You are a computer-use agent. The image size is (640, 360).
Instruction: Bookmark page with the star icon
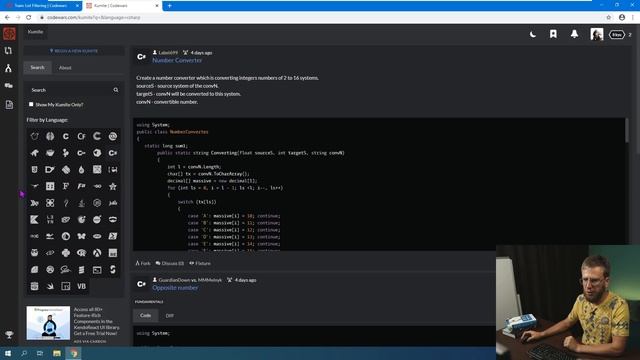pyautogui.click(x=609, y=18)
